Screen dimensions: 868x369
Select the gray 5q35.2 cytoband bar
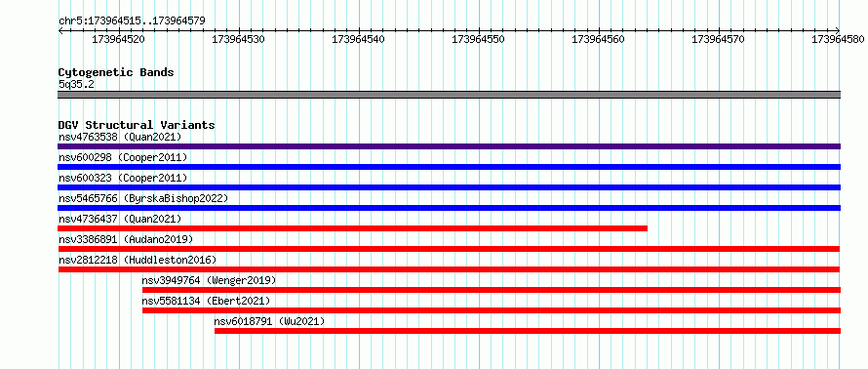pyautogui.click(x=450, y=95)
